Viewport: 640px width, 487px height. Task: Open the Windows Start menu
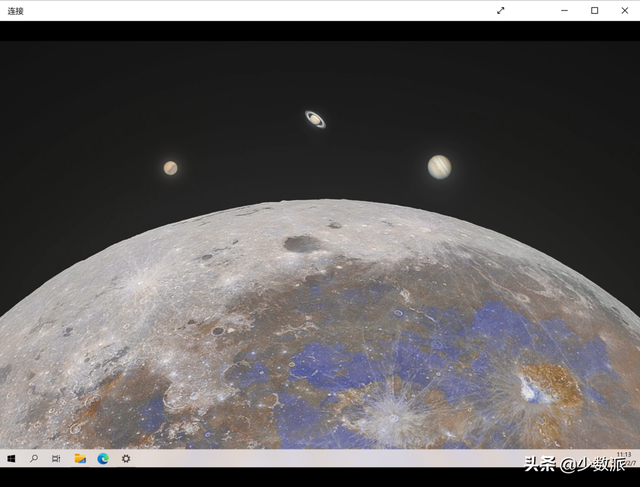coord(11,459)
